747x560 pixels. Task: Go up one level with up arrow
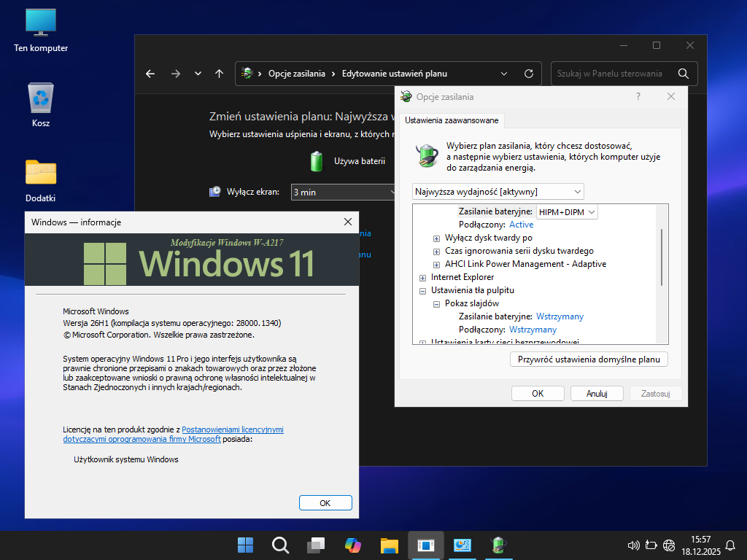[219, 74]
